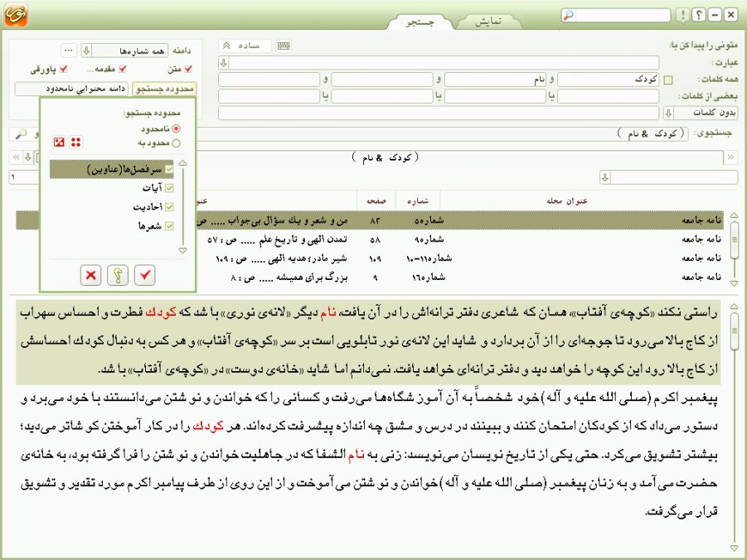Switch to the جستجو tab

click(420, 22)
